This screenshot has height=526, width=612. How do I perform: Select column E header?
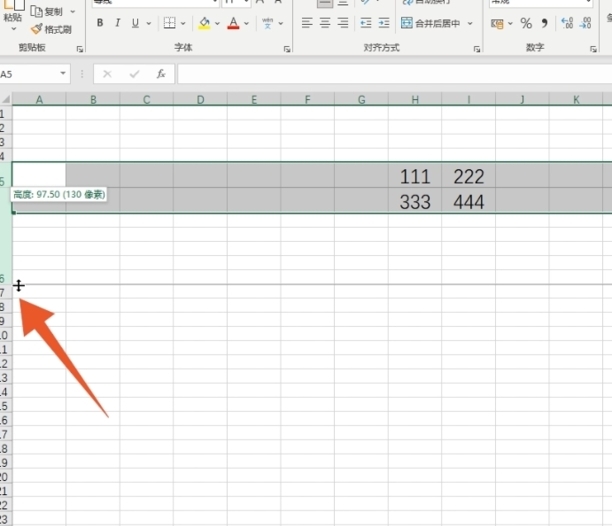click(x=254, y=100)
